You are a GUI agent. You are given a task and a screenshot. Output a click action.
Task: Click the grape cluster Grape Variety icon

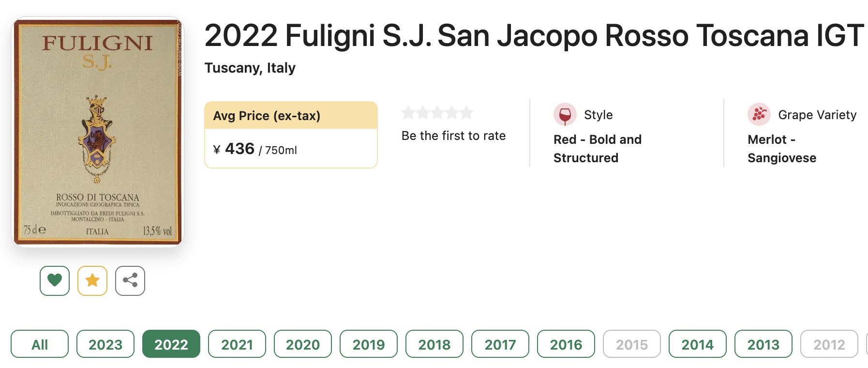click(x=759, y=115)
